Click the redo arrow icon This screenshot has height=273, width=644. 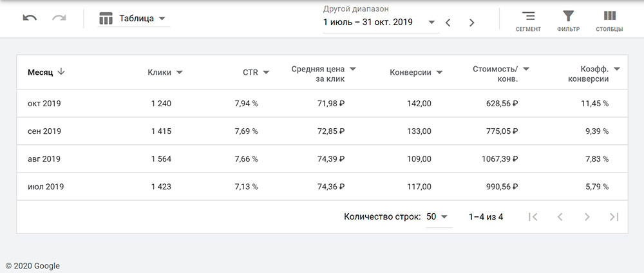[x=59, y=19]
